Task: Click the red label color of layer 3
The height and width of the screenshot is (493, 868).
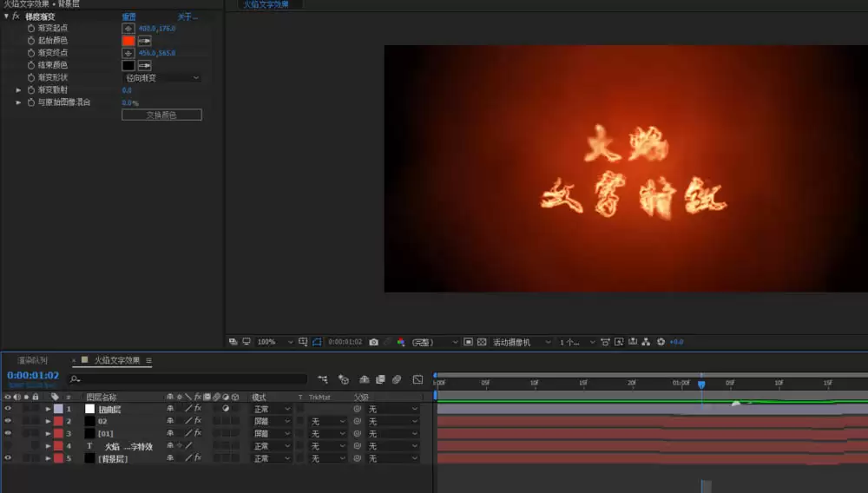Action: (58, 433)
